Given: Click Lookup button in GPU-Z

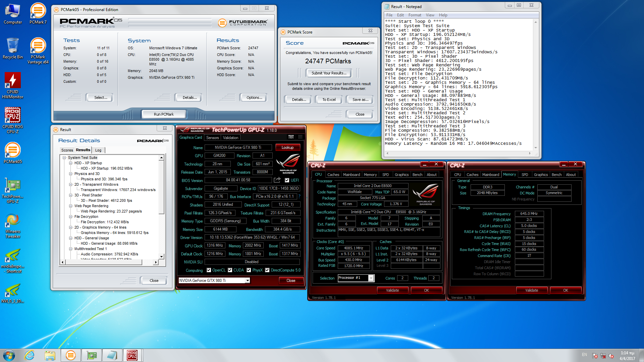Looking at the screenshot, I should click(x=287, y=147).
